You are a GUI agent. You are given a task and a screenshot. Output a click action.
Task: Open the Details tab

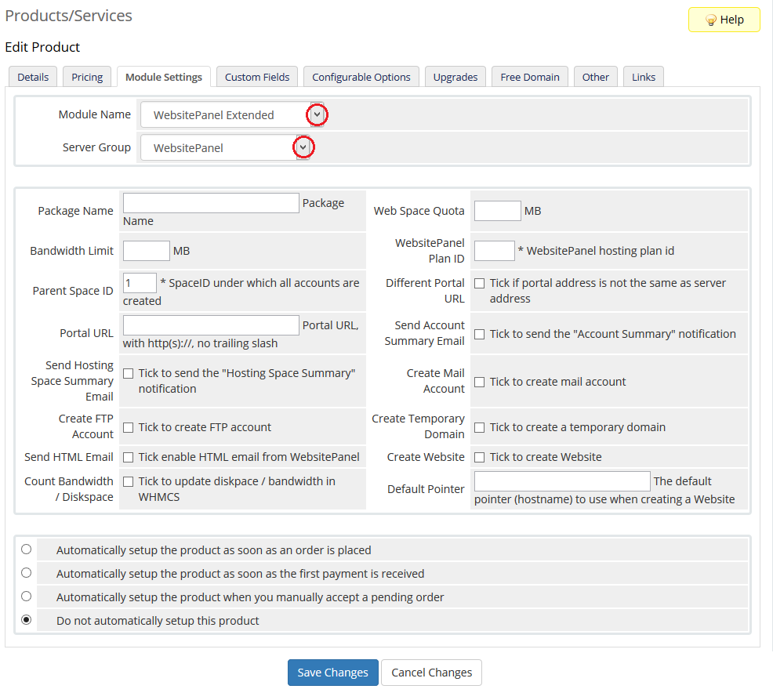[33, 77]
